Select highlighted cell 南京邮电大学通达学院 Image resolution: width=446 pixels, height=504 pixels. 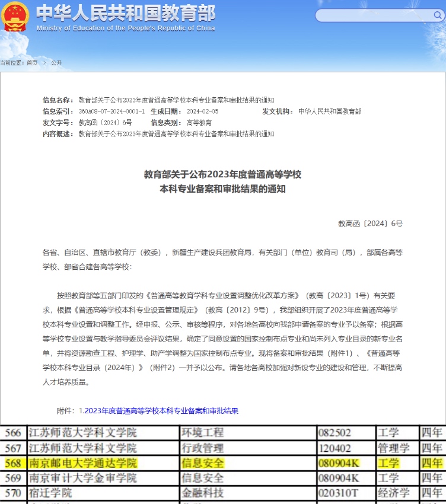tap(82, 463)
